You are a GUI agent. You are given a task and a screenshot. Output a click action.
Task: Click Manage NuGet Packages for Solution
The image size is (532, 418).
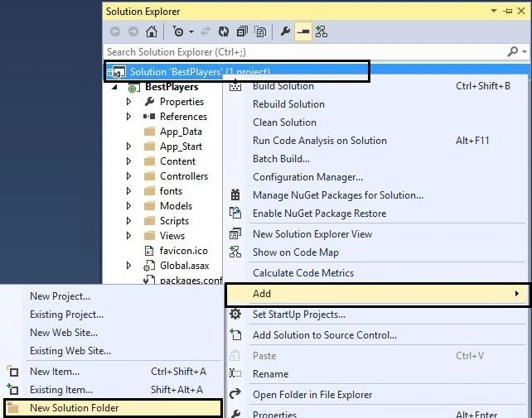338,195
